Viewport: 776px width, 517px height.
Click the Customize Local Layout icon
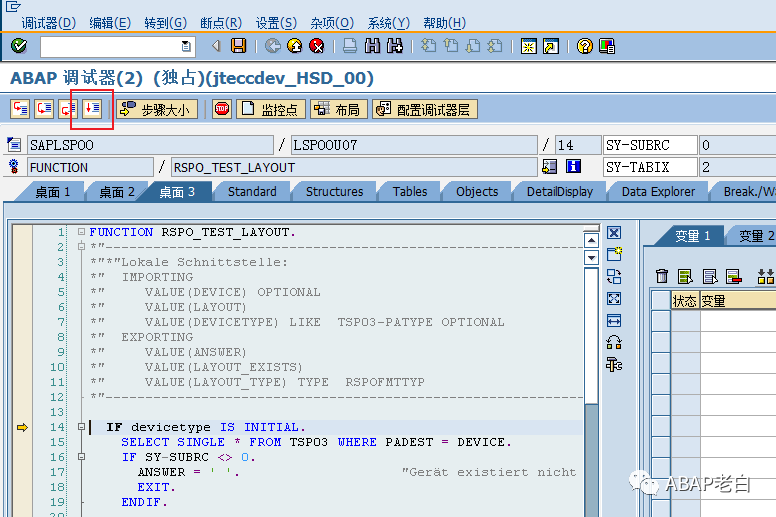point(607,46)
